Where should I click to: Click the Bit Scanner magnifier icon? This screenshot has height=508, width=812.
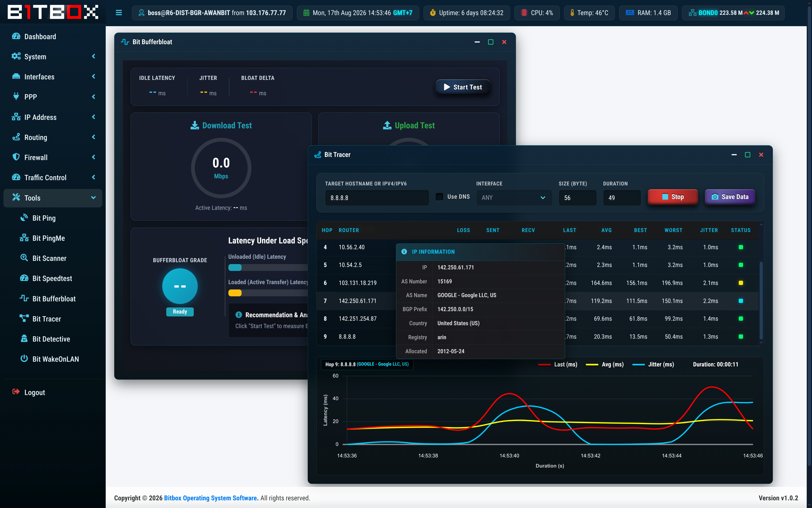(24, 258)
